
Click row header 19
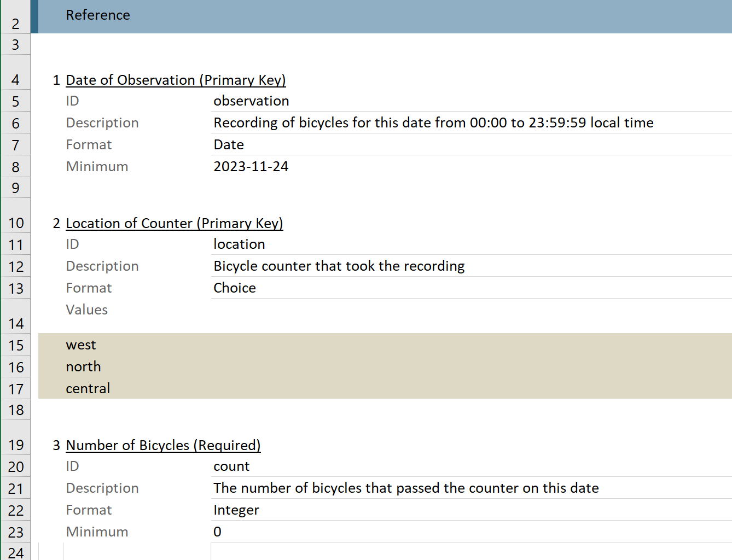coord(15,445)
